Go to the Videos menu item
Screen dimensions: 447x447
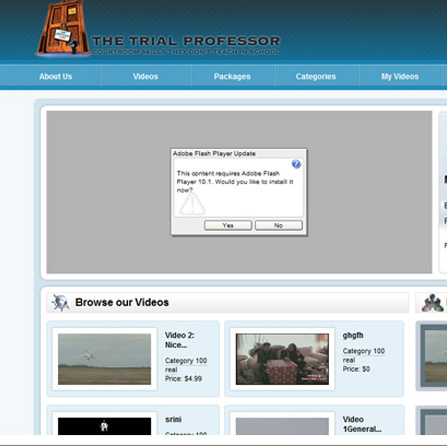coord(145,76)
